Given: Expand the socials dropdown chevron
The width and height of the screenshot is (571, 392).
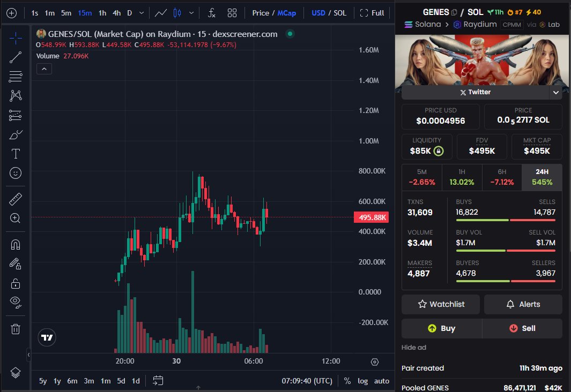Looking at the screenshot, I should point(555,92).
